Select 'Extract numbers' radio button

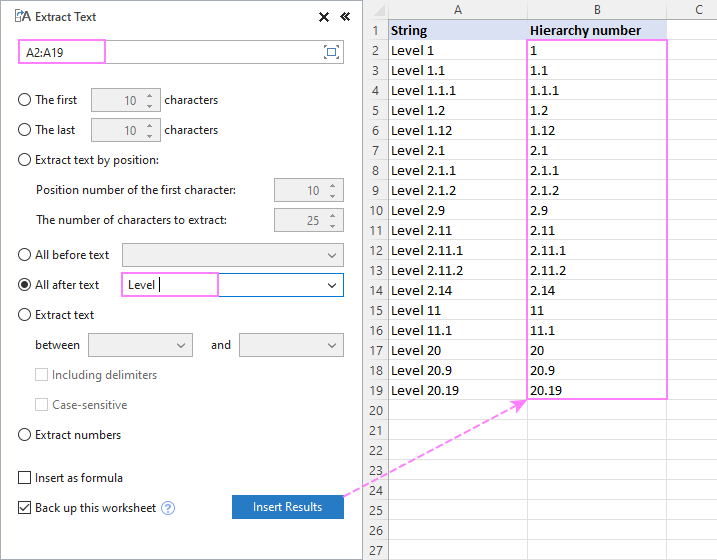pos(24,435)
